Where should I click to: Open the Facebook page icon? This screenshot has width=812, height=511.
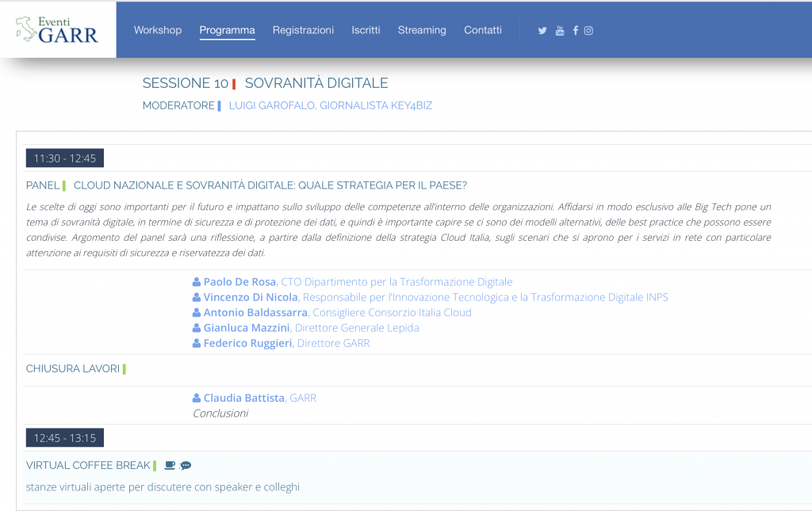point(575,31)
